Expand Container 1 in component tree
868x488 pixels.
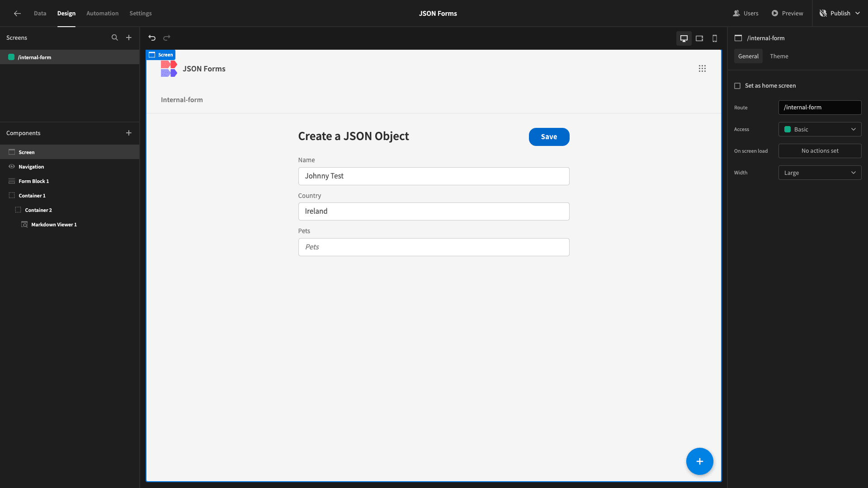(5, 196)
